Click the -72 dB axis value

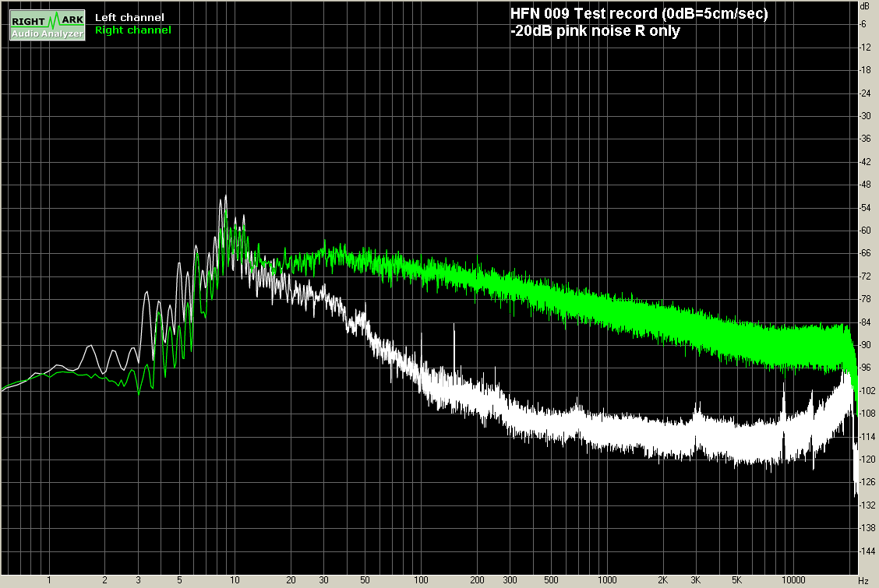pos(865,276)
